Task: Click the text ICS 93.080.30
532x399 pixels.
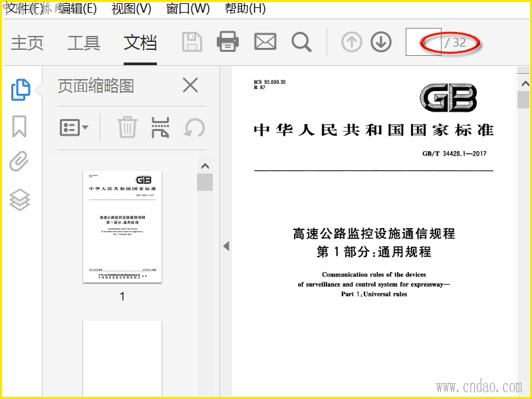Action: click(x=270, y=82)
